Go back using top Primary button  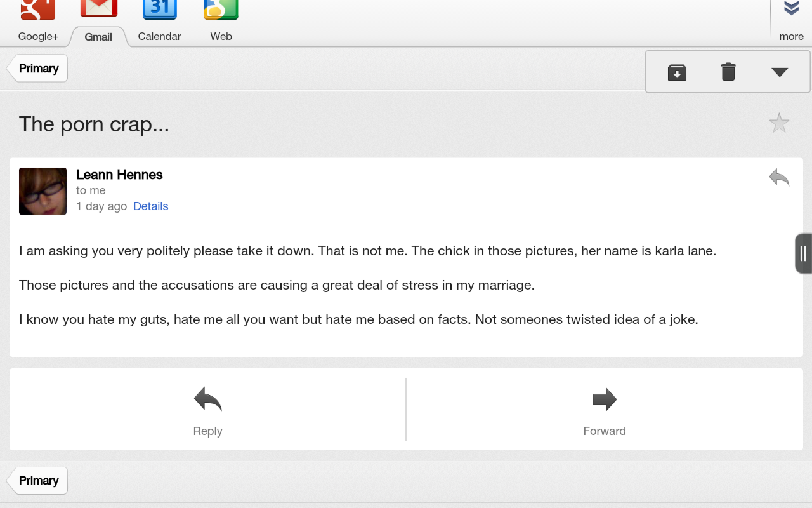tap(37, 69)
